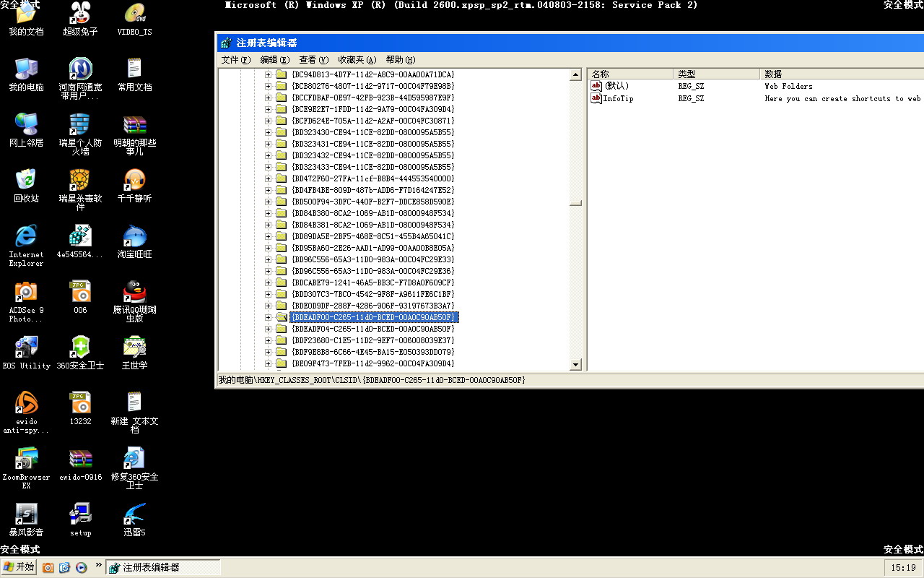Select the ZoomBrowser EX desktop icon

[x=26, y=458]
